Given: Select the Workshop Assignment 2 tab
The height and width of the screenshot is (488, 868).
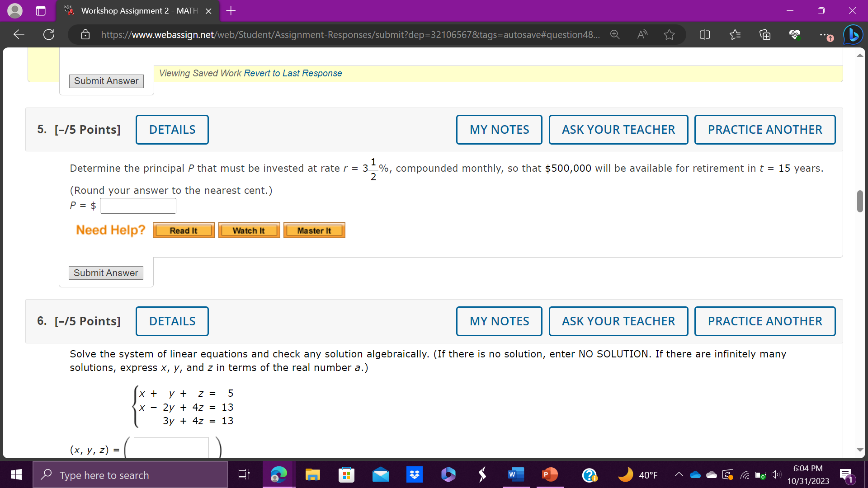Looking at the screenshot, I should (131, 10).
